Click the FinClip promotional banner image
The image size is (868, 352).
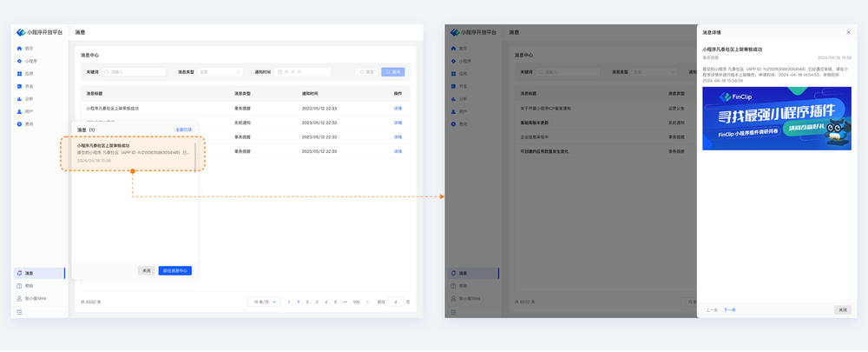tap(776, 118)
